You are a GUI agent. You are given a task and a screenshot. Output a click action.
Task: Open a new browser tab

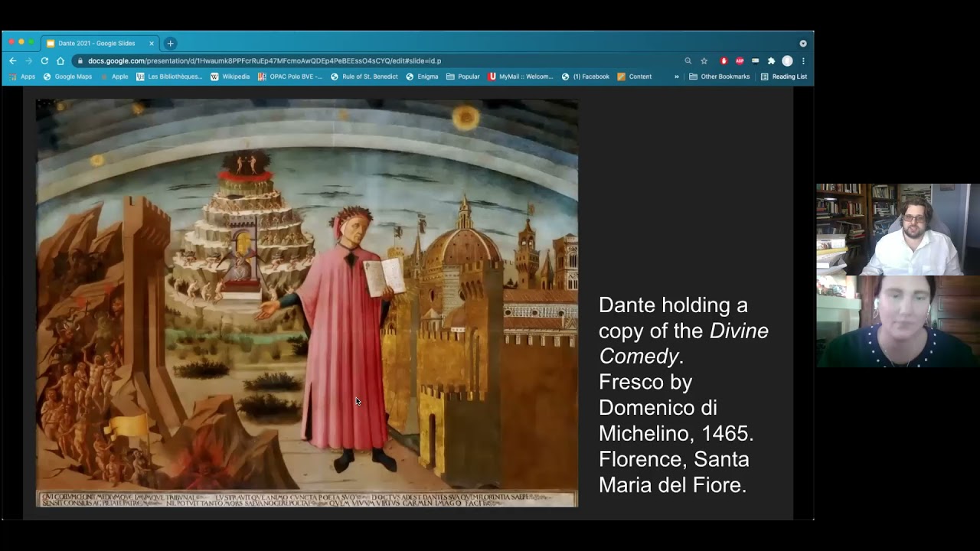click(170, 44)
